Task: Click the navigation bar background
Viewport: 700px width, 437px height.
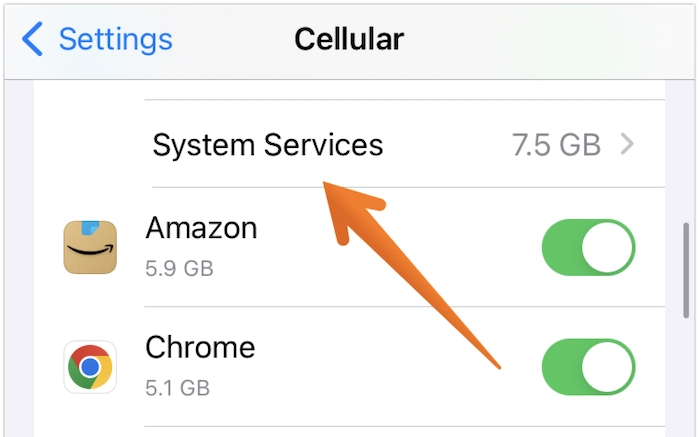Action: (536, 42)
